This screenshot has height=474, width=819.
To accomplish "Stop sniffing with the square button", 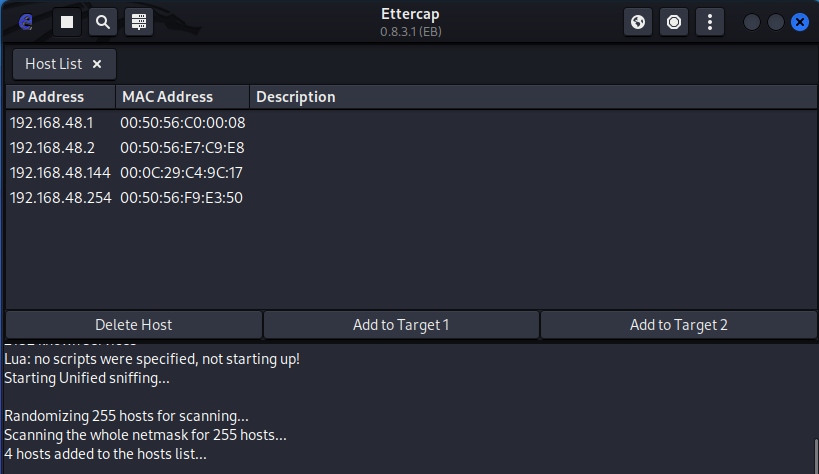I will [x=67, y=21].
